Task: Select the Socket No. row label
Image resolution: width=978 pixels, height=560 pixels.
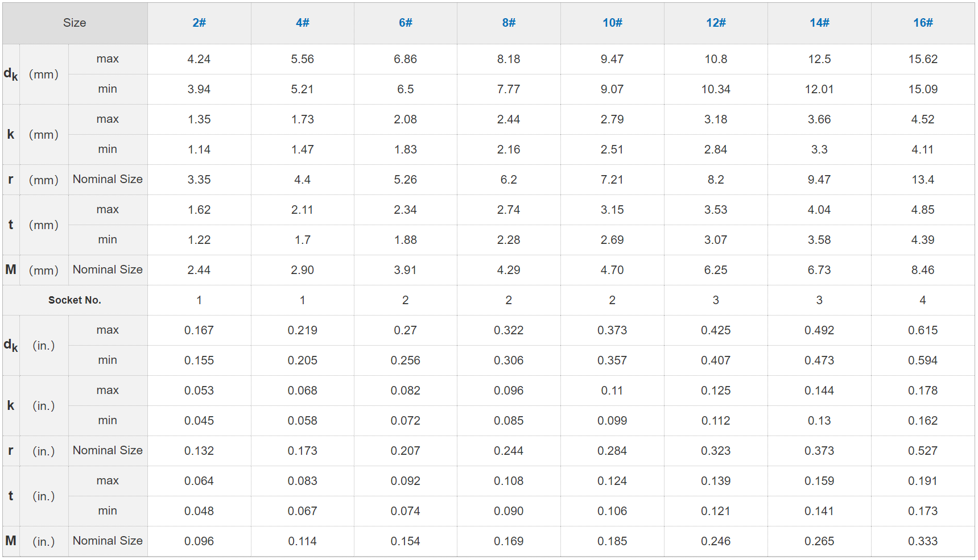Action: click(x=75, y=300)
